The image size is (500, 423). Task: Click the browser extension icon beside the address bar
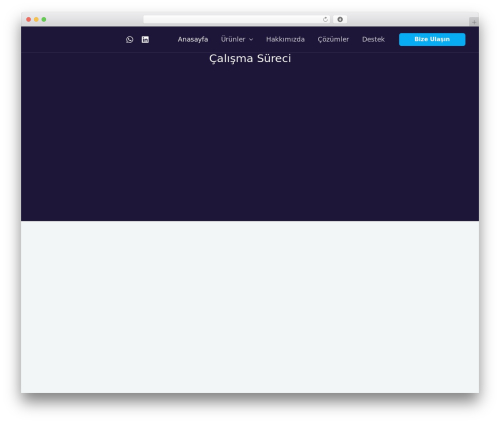[x=340, y=19]
